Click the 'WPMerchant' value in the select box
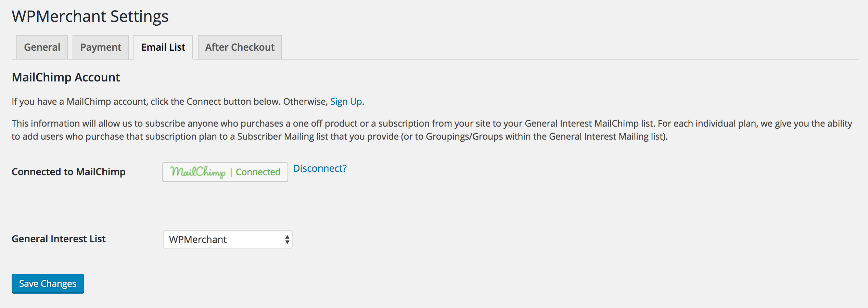Viewport: 868px width, 308px height. pos(198,240)
